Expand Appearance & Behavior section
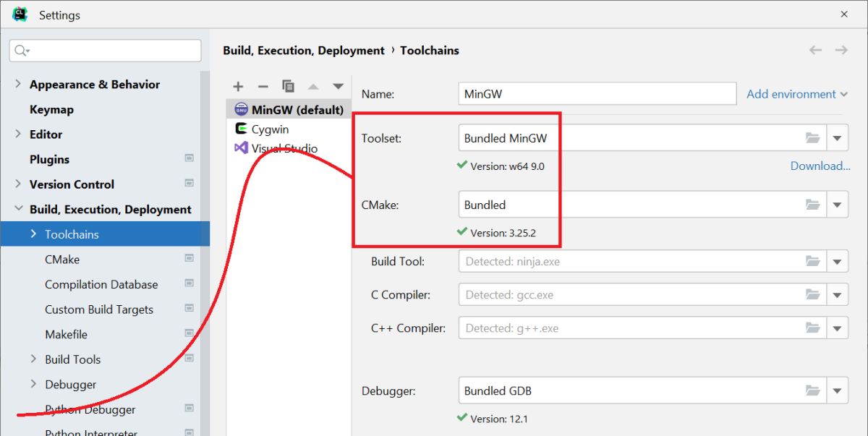 point(18,84)
